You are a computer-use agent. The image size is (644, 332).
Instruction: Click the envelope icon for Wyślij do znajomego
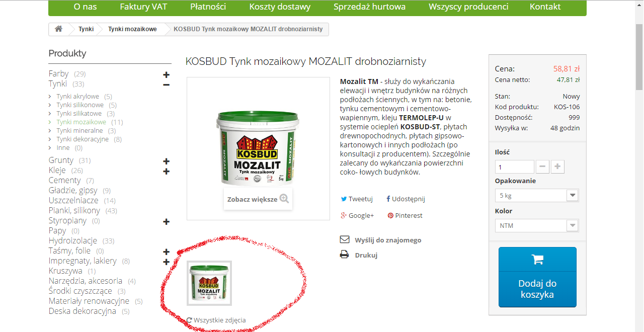pos(345,239)
